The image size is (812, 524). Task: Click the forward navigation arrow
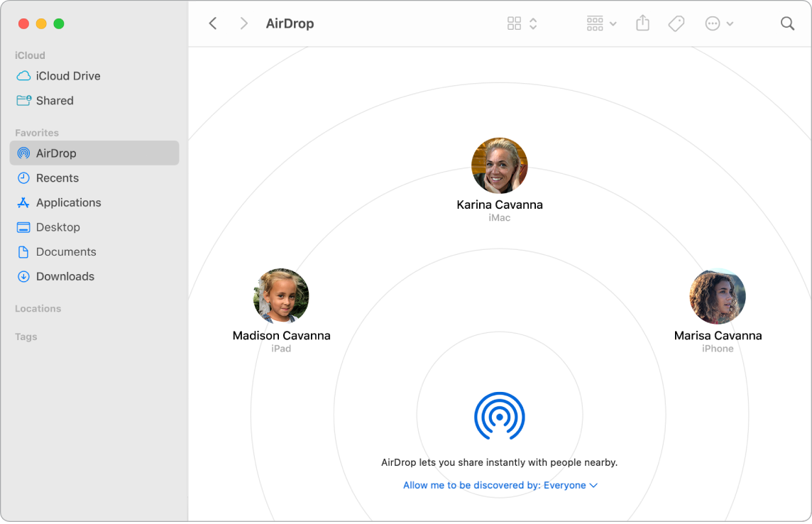[x=243, y=23]
